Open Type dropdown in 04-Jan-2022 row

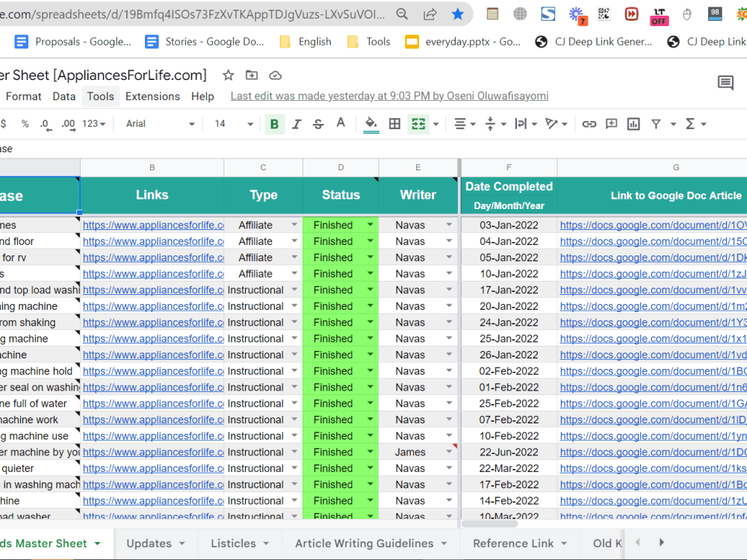click(x=294, y=241)
